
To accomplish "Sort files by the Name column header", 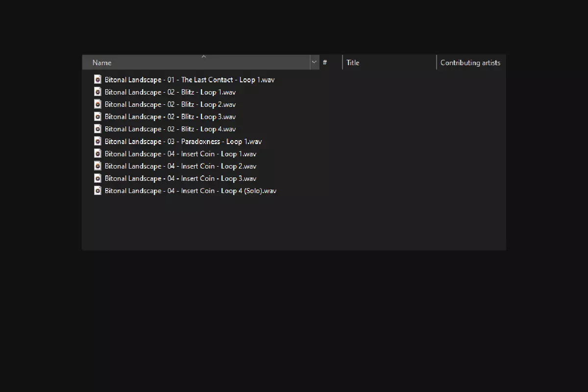I will coord(196,62).
